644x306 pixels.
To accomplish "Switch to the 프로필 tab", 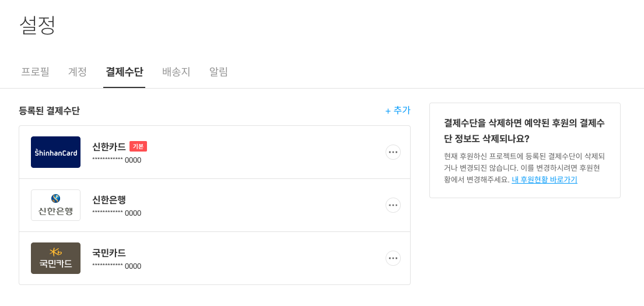I will 35,72.
